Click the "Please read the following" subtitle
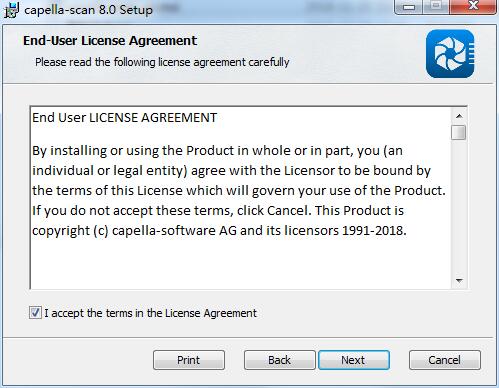The image size is (499, 388). pos(162,62)
